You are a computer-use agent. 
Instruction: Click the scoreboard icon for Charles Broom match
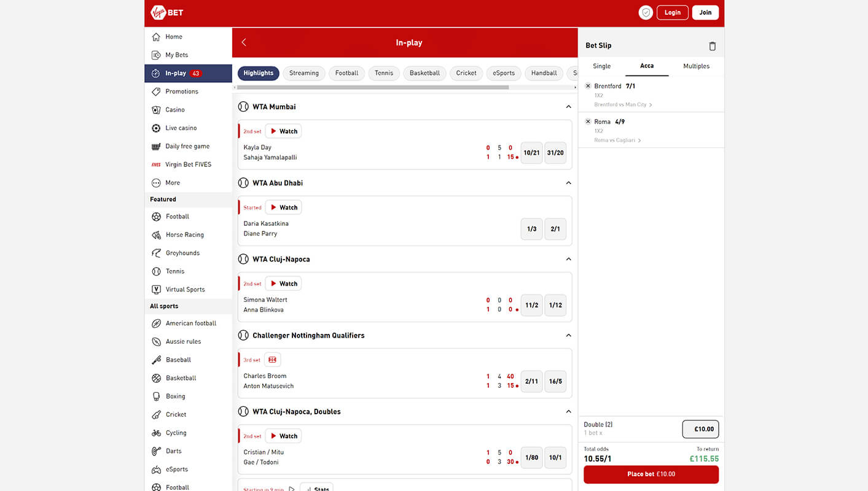273,360
